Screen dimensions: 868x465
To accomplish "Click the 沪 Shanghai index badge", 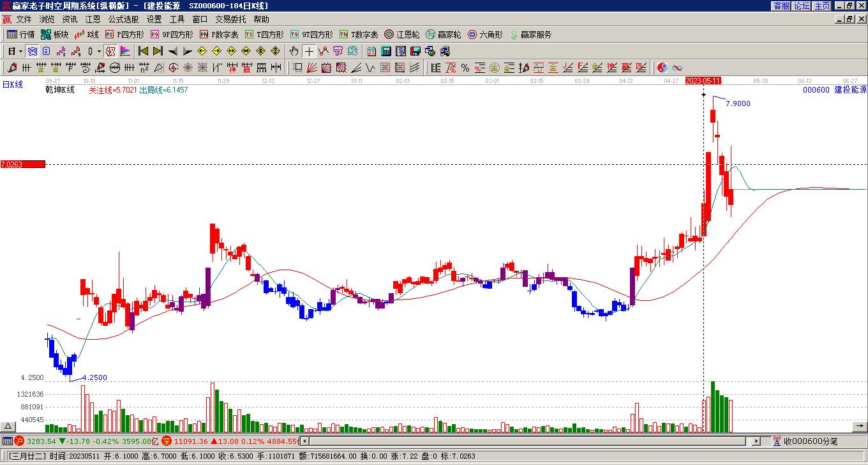I will click(19, 441).
